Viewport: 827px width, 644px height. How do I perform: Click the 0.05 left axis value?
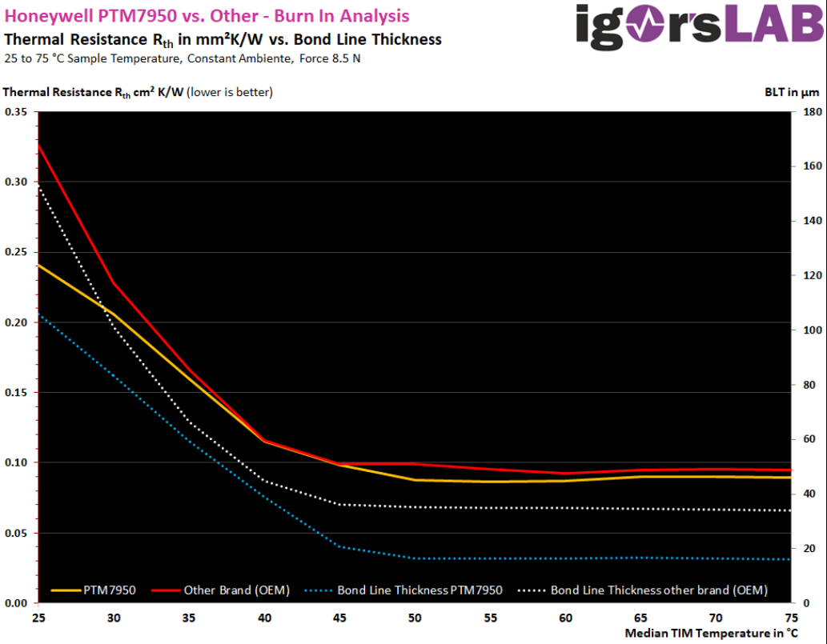tap(16, 534)
